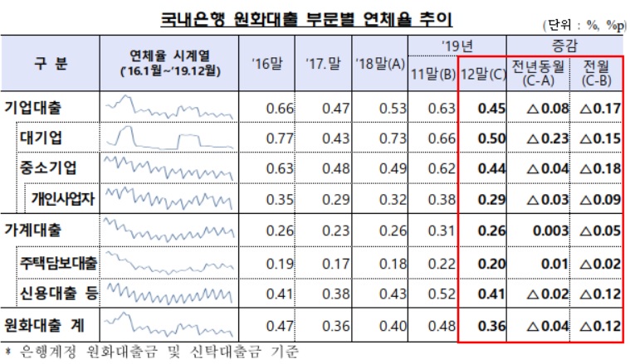Click the 주택담보대출 row label
The width and height of the screenshot is (630, 364).
click(59, 263)
